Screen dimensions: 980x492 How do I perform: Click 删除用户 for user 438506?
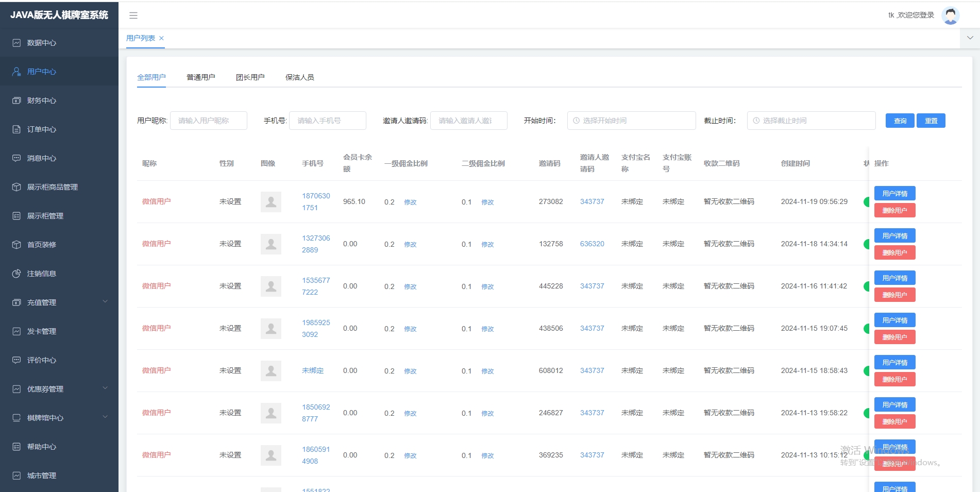[x=895, y=337]
